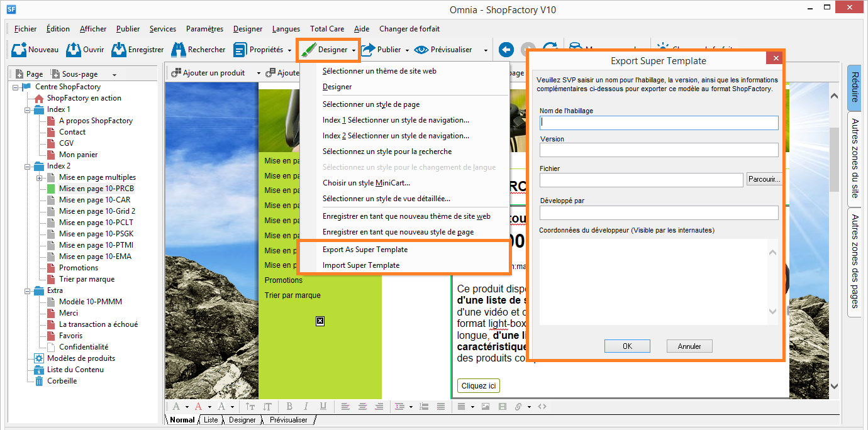Choose Export As Super Template
The width and height of the screenshot is (868, 430).
[365, 250]
